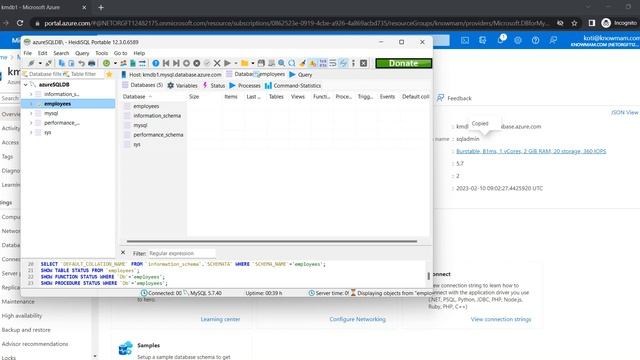
Task: Click the paste toolbar icon in HeidiSQL
Action: pyautogui.click(x=71, y=63)
